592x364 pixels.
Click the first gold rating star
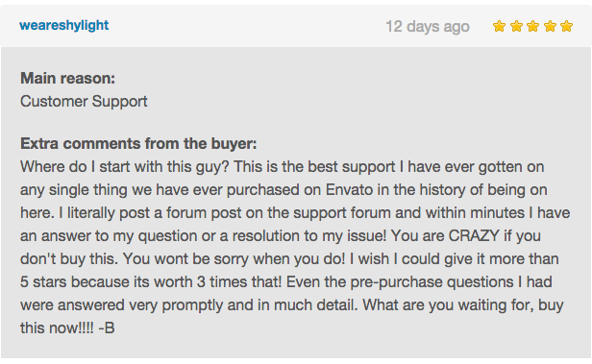pos(499,26)
